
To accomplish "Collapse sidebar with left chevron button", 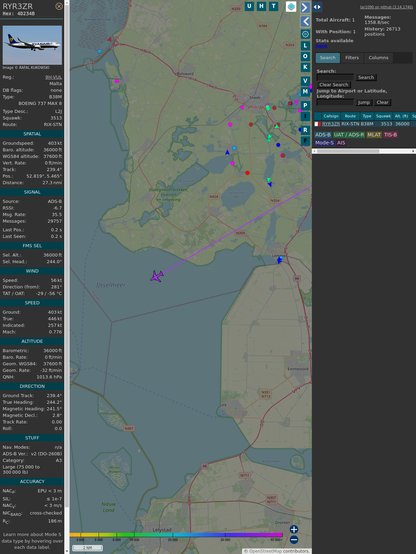I will [305, 22].
